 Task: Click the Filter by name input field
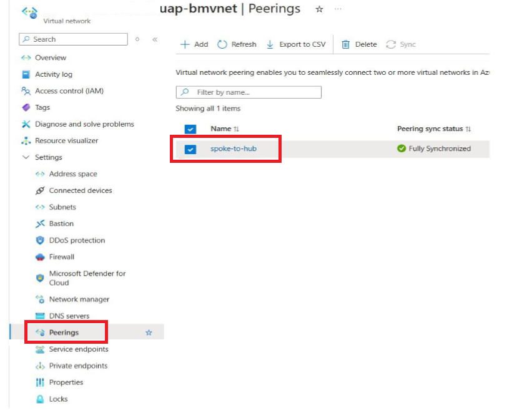coord(250,92)
